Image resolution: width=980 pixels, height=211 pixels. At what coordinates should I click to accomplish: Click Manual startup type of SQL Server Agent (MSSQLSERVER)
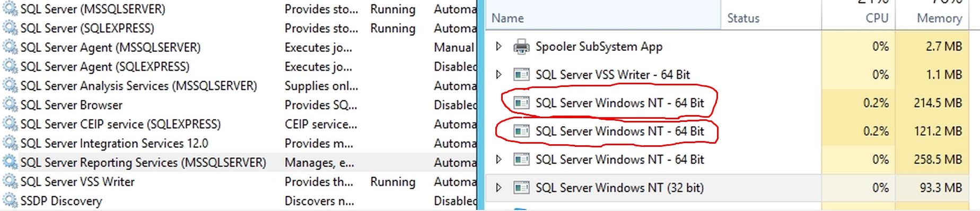[454, 47]
